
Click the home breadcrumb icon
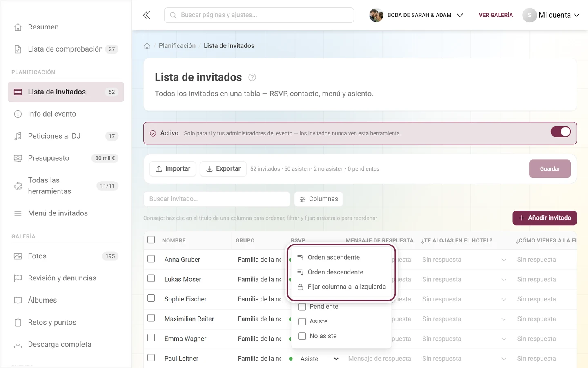point(147,46)
